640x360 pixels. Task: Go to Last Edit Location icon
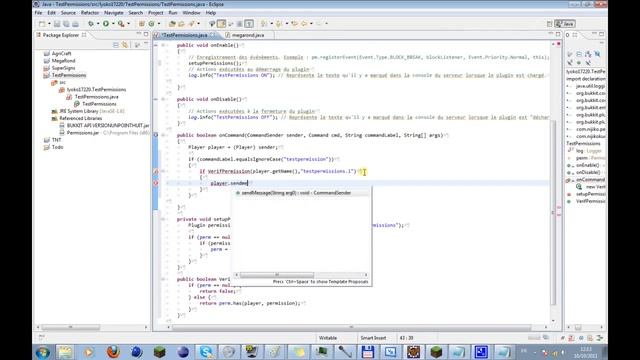(294, 24)
